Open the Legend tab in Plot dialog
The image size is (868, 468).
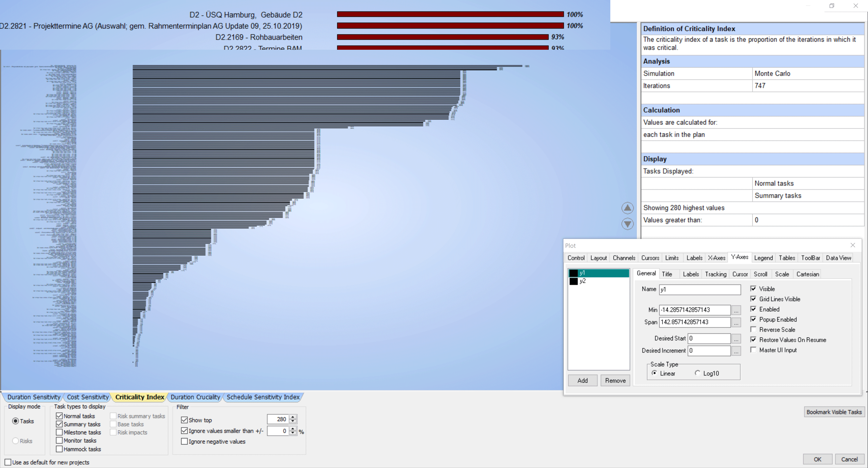point(763,258)
